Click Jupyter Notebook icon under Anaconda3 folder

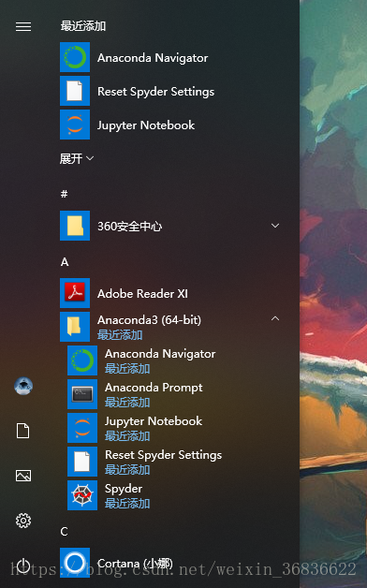(x=82, y=428)
